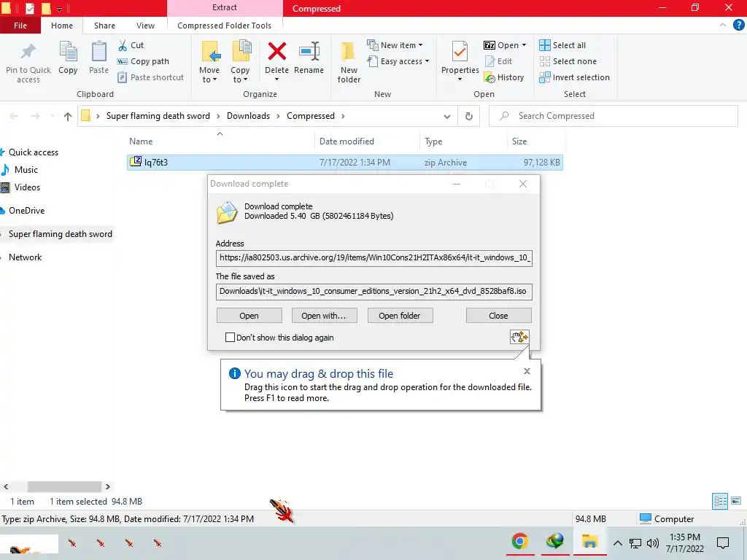Image resolution: width=747 pixels, height=560 pixels.
Task: Open the Compressed Folder Tools tab
Action: click(x=225, y=26)
